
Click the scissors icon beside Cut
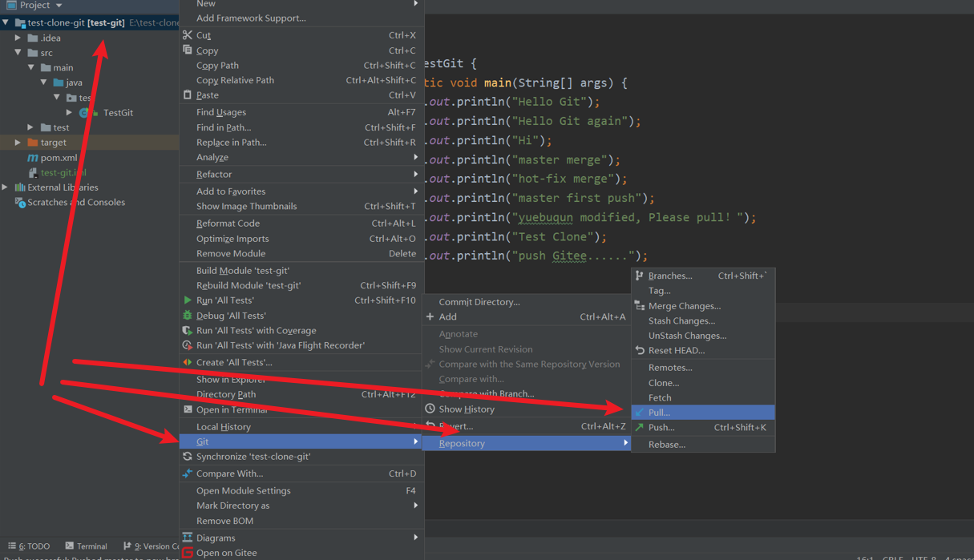coord(188,35)
